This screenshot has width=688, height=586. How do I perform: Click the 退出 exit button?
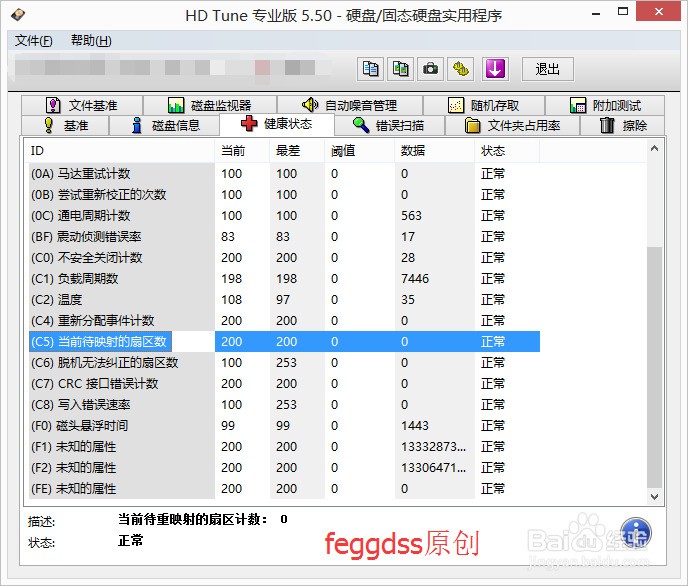548,69
